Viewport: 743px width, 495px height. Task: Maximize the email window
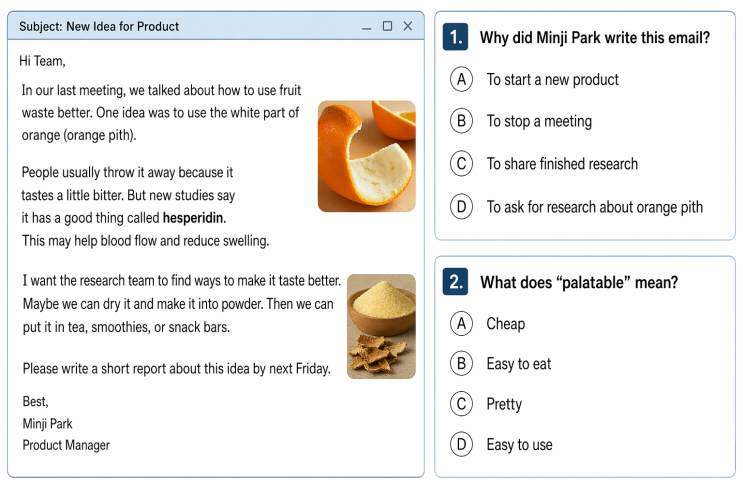click(387, 26)
